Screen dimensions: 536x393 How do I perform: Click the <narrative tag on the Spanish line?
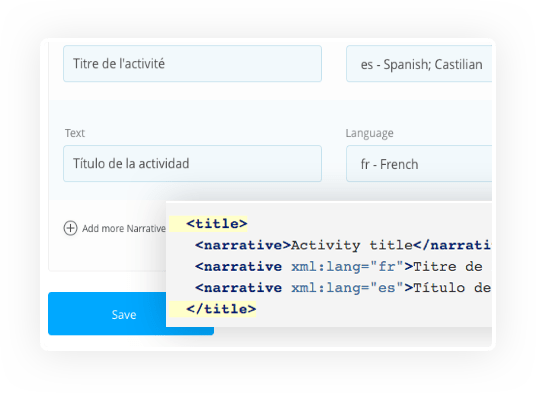click(239, 288)
